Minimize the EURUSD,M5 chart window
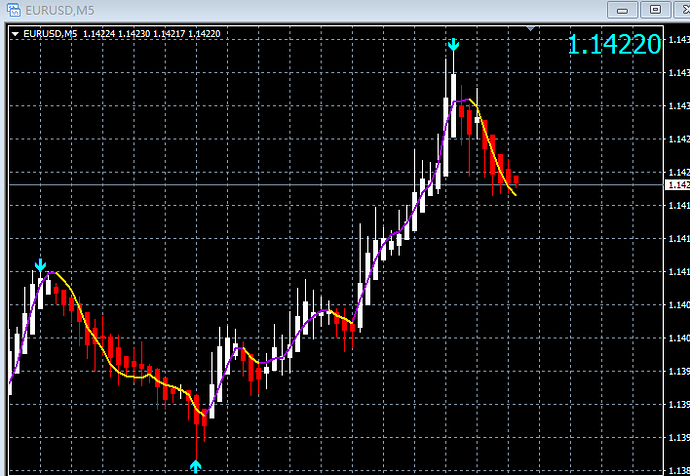Screen dimensions: 690x476 pyautogui.click(x=622, y=10)
